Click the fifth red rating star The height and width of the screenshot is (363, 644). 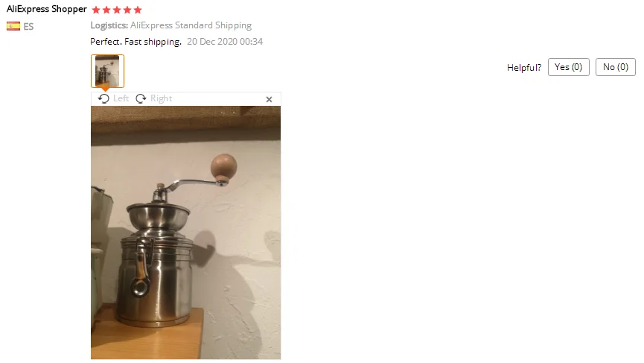[x=138, y=10]
